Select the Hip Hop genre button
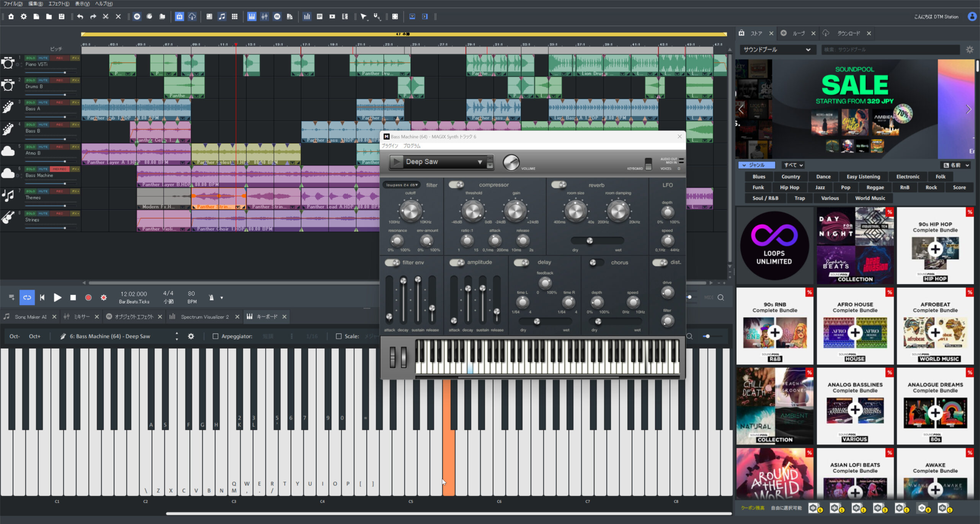This screenshot has width=980, height=524. pyautogui.click(x=789, y=188)
